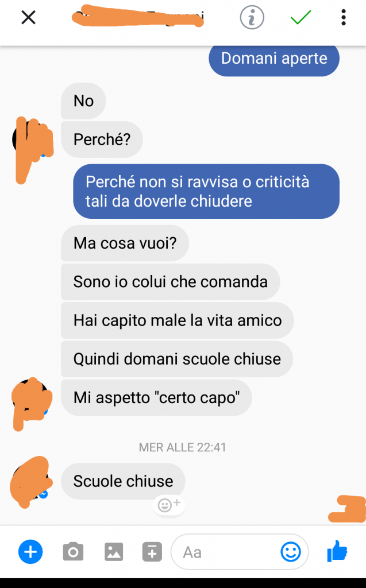
Task: Select the "Domani aperte" message bubble
Action: click(274, 59)
